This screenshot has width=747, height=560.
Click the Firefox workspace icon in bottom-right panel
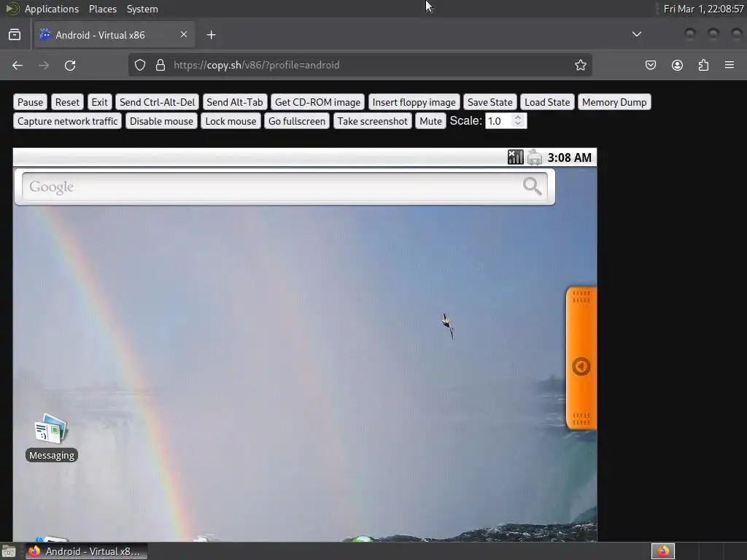(x=662, y=551)
